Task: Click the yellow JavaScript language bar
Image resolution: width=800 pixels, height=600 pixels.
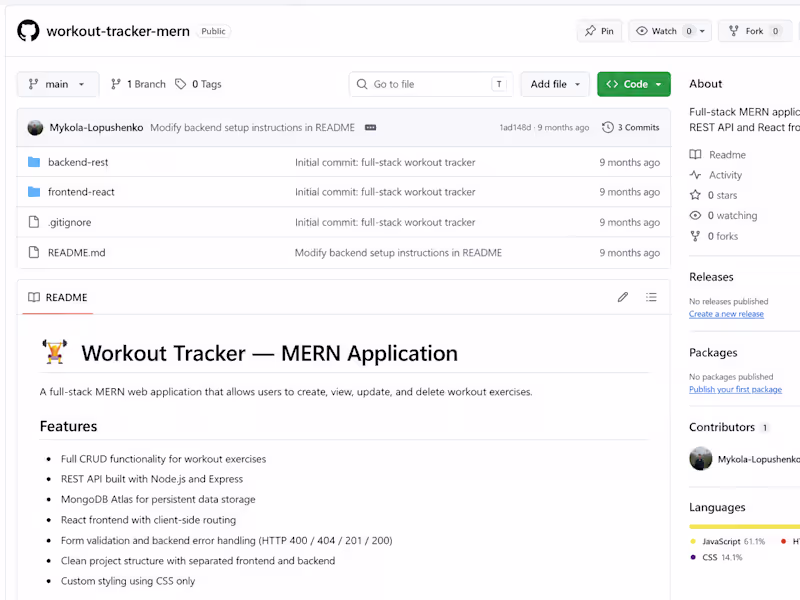Action: click(744, 527)
